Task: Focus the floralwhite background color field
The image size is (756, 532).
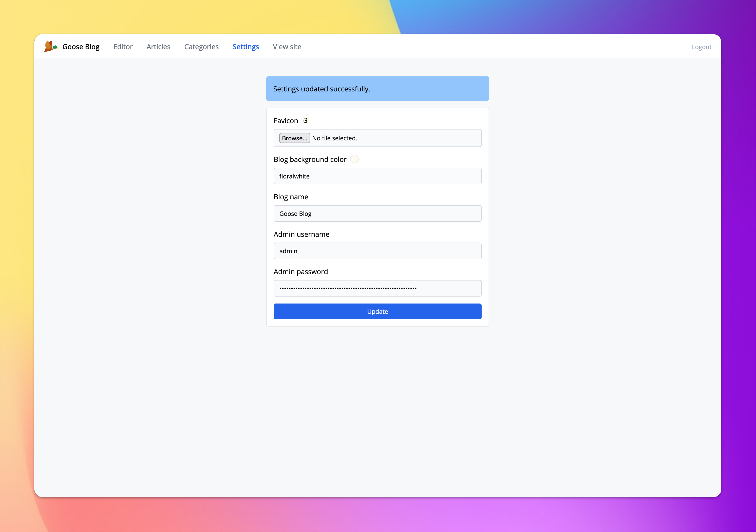Action: (x=377, y=176)
